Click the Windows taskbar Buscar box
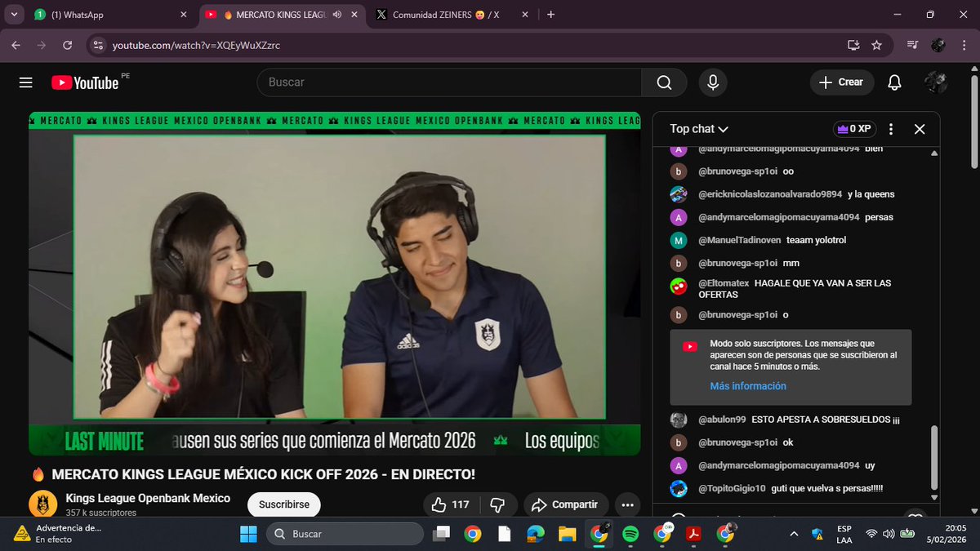This screenshot has height=551, width=980. click(x=345, y=534)
